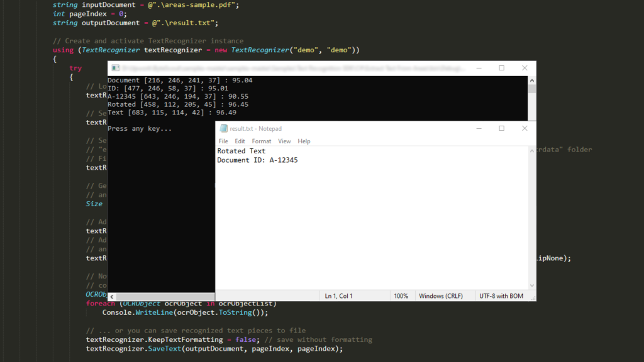Click the console scrollbar up arrow

(x=532, y=80)
